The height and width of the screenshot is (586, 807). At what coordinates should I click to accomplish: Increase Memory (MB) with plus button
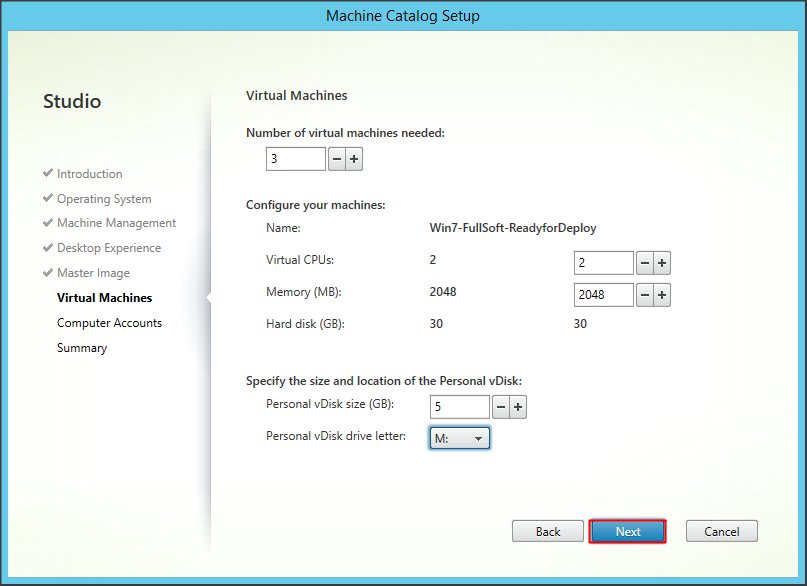coord(661,295)
